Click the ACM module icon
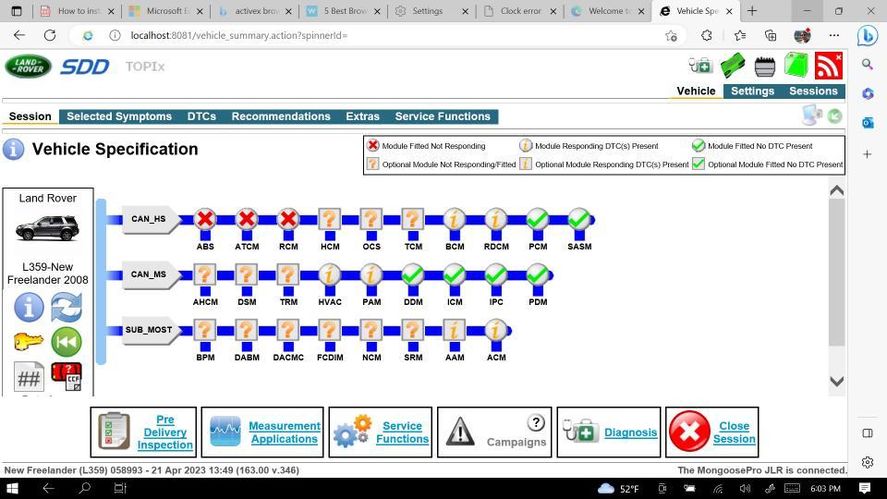Viewport: 887px width, 499px height. click(496, 330)
